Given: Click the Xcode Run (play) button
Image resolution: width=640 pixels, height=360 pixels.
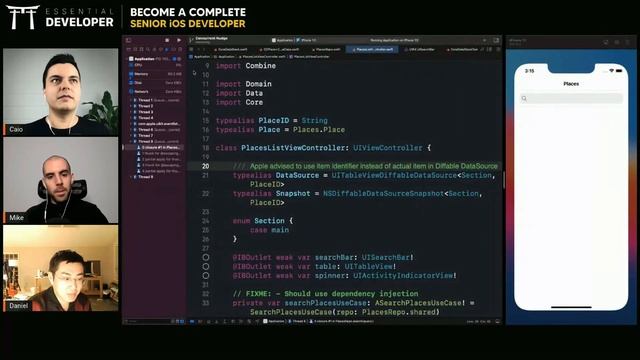Looking at the screenshot, I should pos(179,40).
